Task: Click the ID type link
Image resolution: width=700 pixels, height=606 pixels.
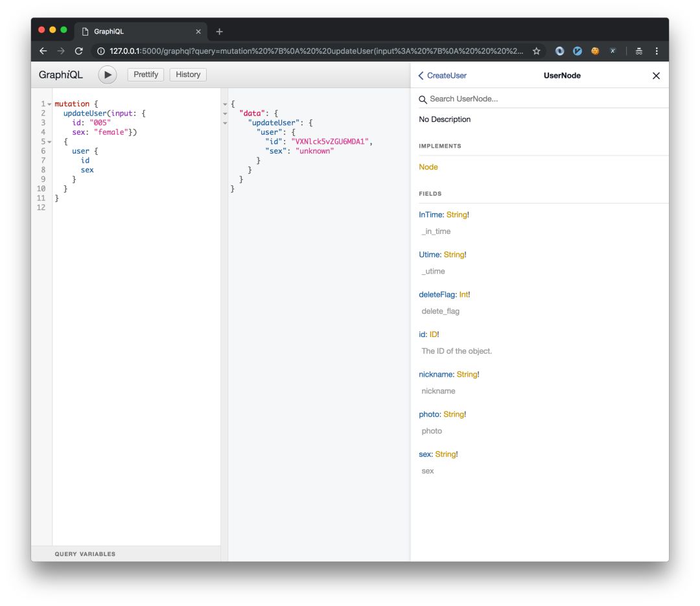Action: pyautogui.click(x=433, y=334)
